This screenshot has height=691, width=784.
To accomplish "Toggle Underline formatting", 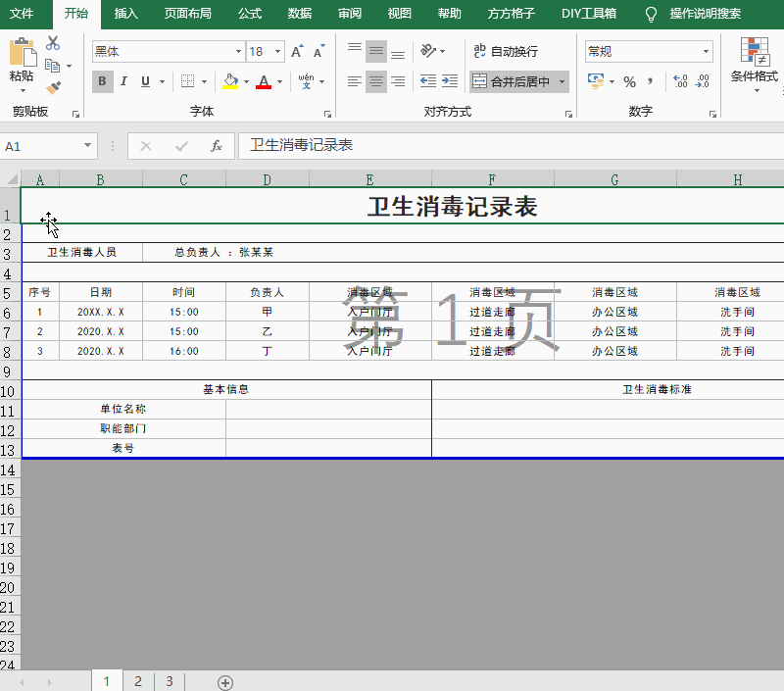I will [145, 81].
